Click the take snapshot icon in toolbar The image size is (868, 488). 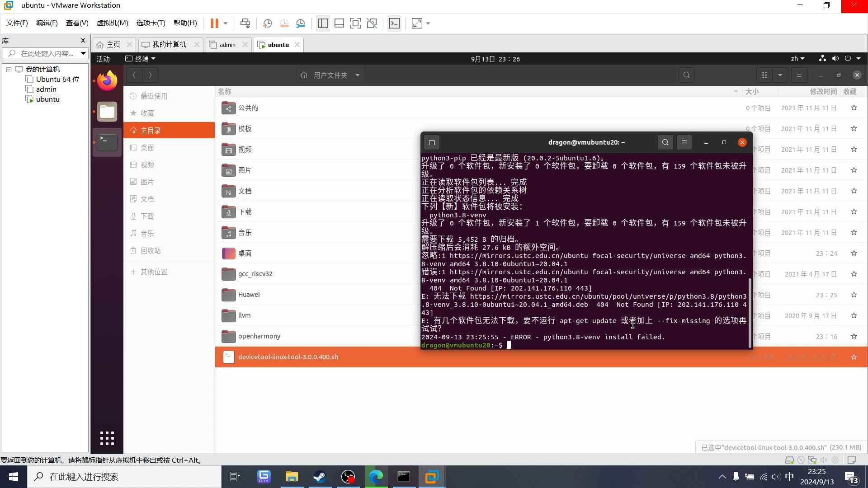coord(268,23)
